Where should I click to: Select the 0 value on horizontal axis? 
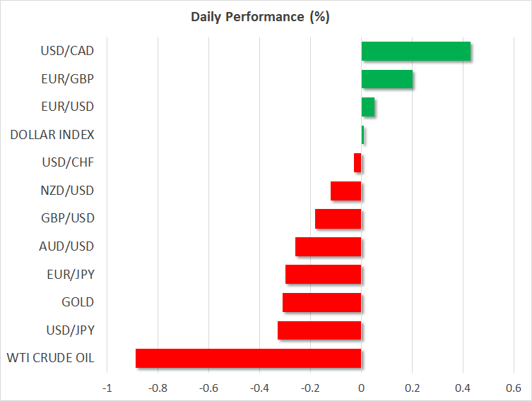[x=362, y=388]
